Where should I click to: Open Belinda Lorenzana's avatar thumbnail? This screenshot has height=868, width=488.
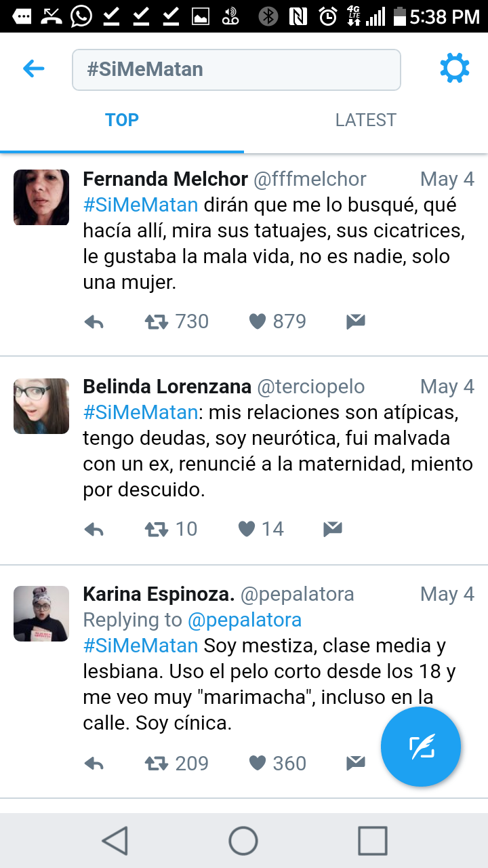tap(41, 406)
